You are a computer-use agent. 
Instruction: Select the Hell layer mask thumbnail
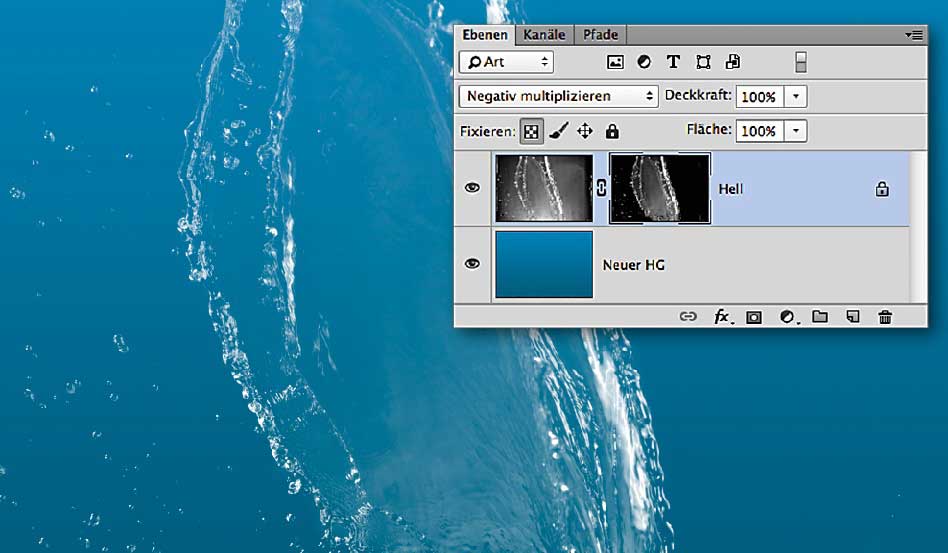pyautogui.click(x=660, y=188)
